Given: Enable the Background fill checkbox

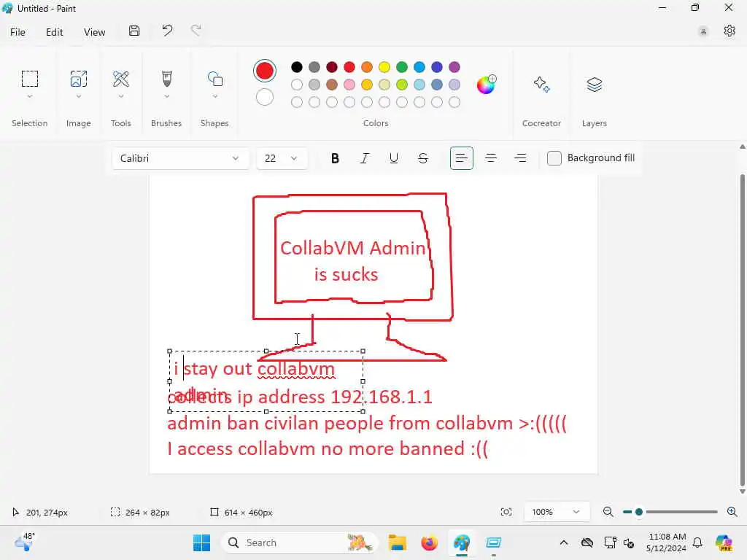Looking at the screenshot, I should coord(554,158).
